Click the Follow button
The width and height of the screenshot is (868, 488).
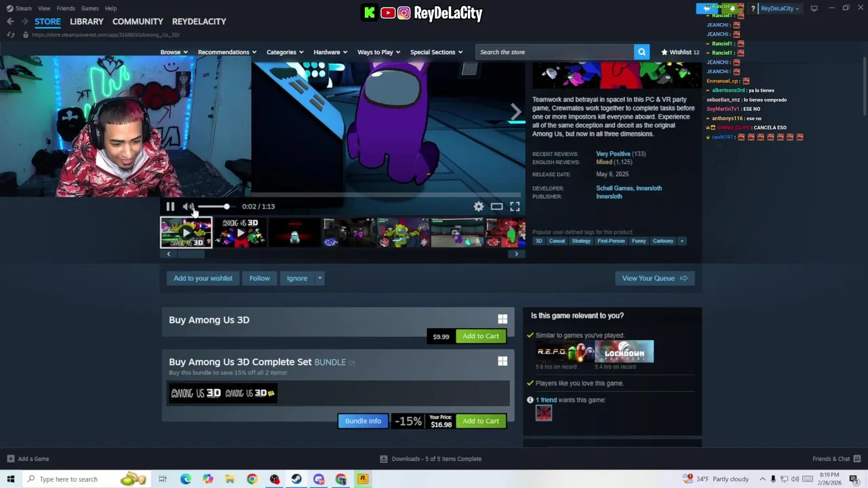point(259,278)
